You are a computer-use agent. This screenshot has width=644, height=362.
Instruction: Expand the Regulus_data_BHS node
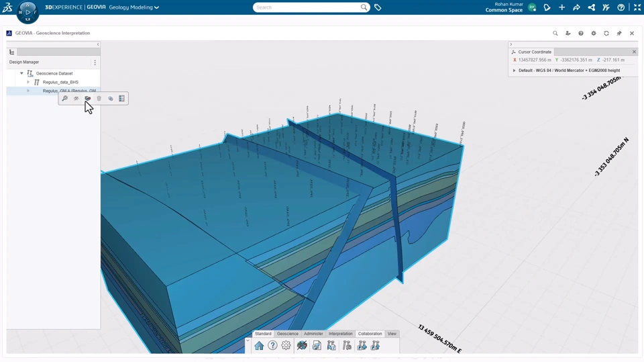[28, 82]
